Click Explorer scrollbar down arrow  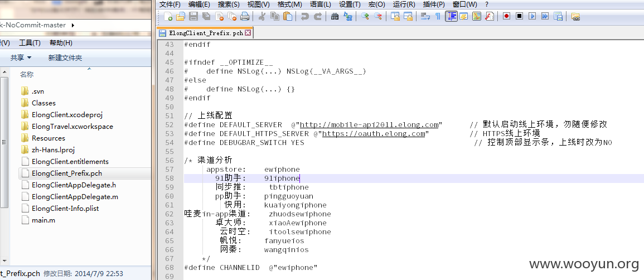[4, 260]
